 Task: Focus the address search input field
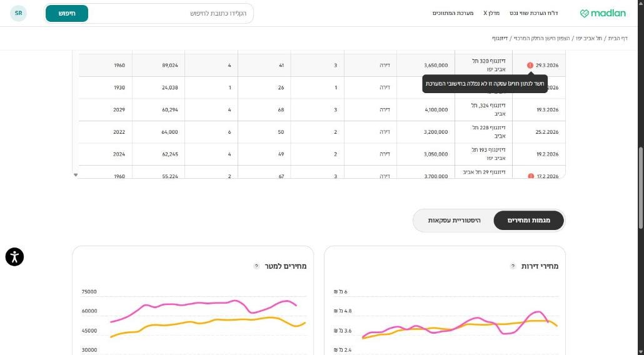(x=168, y=14)
